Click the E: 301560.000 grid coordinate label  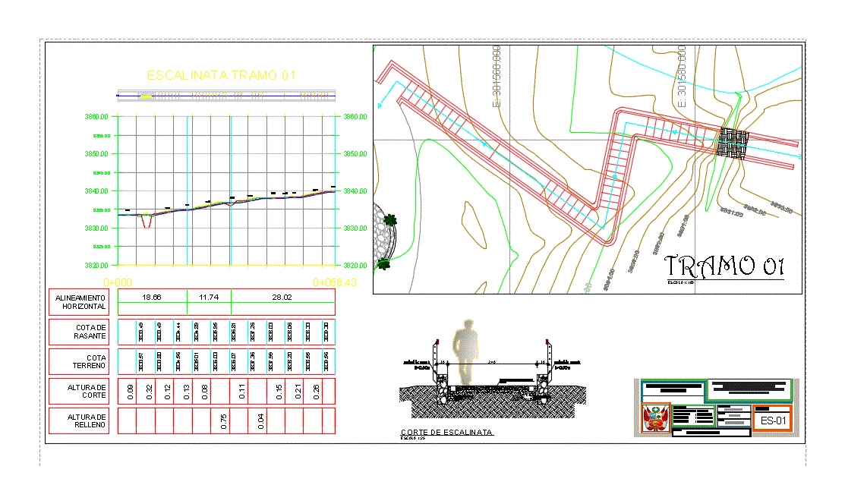[x=497, y=76]
